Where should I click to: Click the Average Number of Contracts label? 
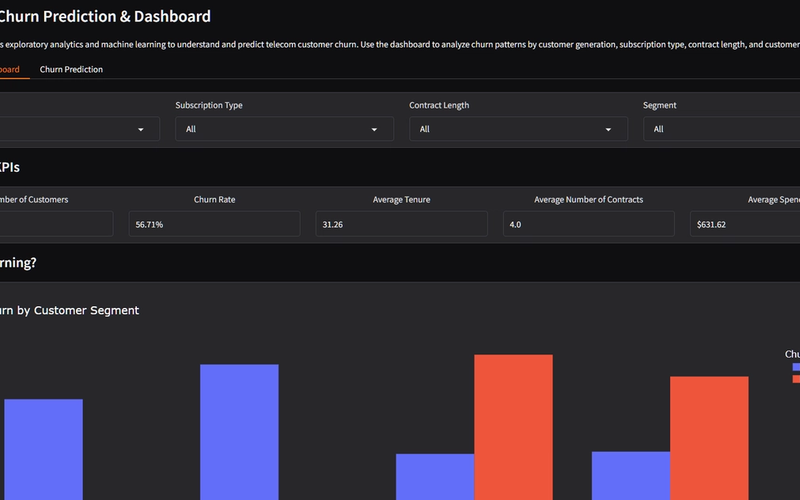click(x=589, y=199)
